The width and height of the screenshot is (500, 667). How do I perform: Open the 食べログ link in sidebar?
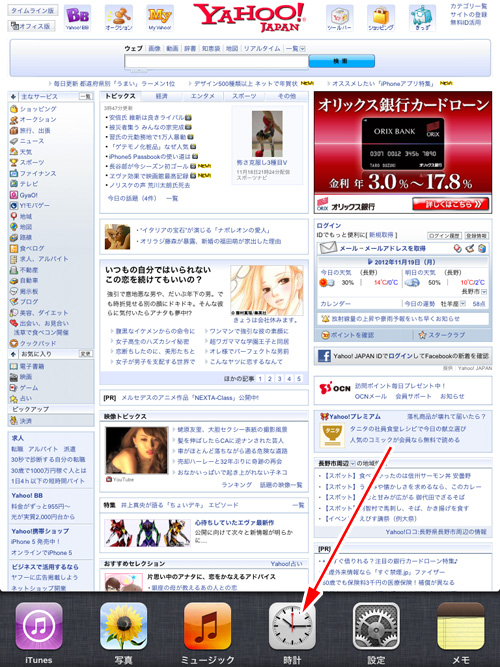pyautogui.click(x=32, y=248)
